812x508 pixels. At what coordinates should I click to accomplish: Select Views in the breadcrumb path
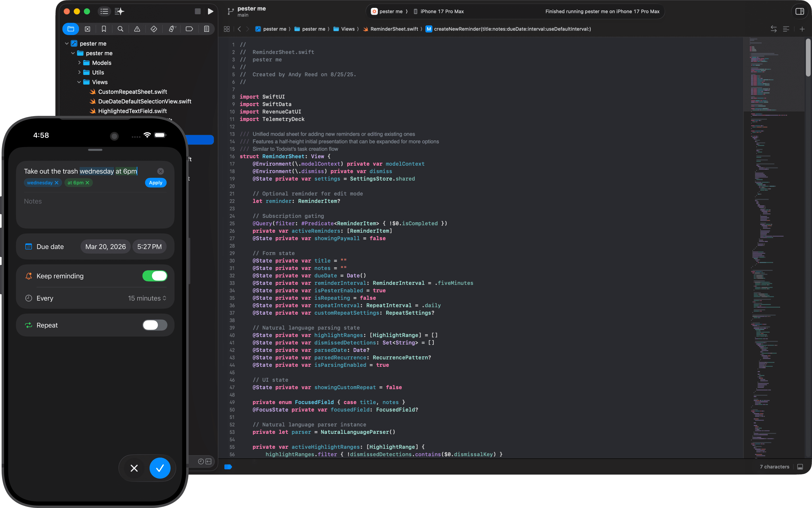coord(348,29)
